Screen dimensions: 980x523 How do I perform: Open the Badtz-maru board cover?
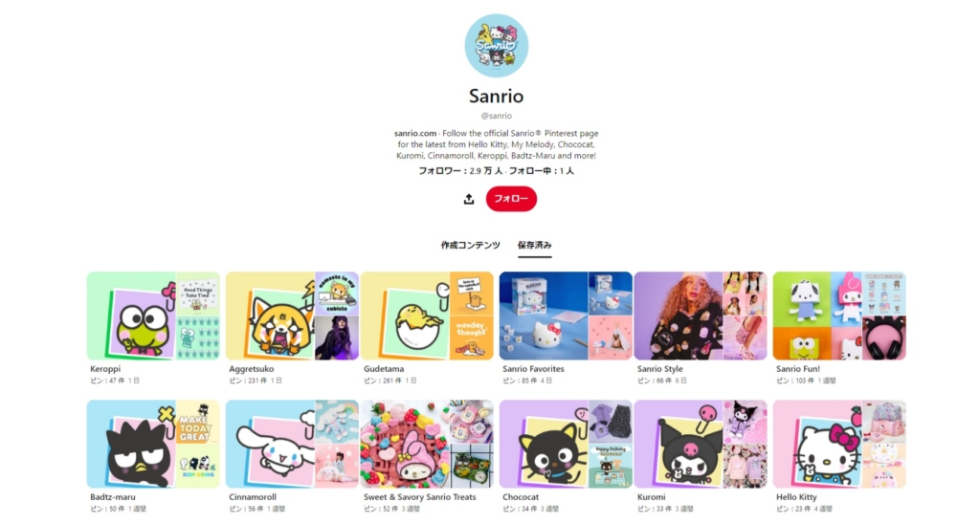[x=153, y=445]
